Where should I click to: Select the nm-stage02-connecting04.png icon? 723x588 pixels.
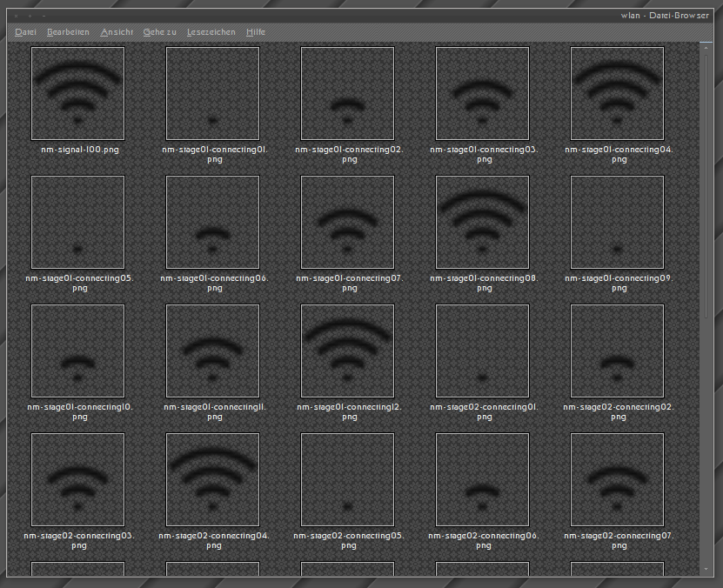[212, 479]
